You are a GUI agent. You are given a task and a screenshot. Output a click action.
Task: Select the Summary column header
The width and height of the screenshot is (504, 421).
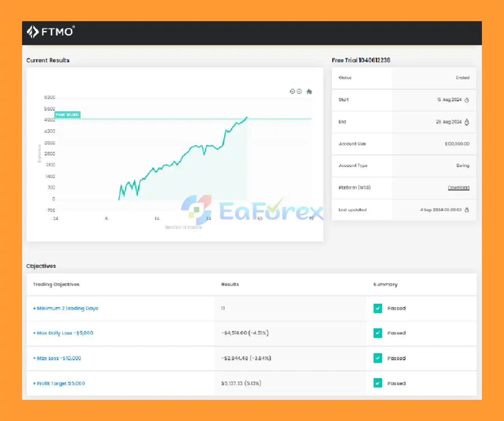(385, 284)
